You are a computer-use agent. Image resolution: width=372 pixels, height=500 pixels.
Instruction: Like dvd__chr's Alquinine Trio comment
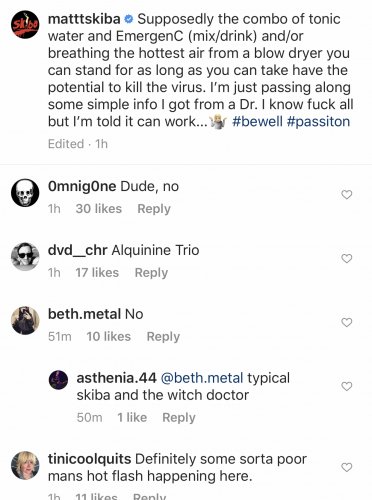[347, 258]
